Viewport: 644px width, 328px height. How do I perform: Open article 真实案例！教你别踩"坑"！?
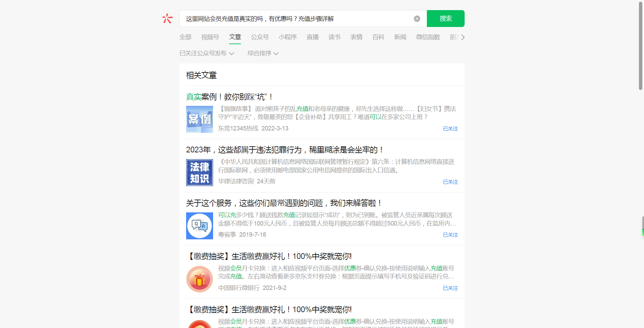click(229, 97)
